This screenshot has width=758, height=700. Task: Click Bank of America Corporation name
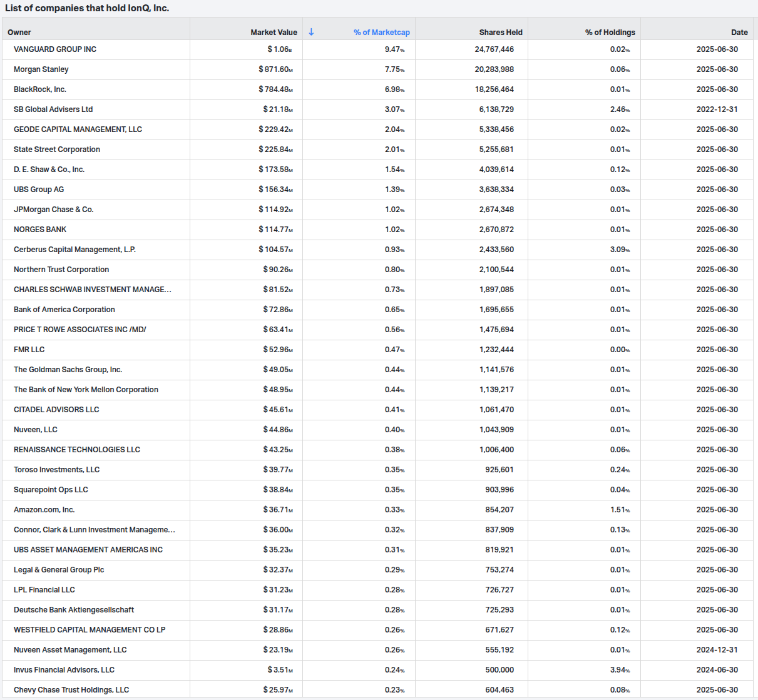[64, 310]
